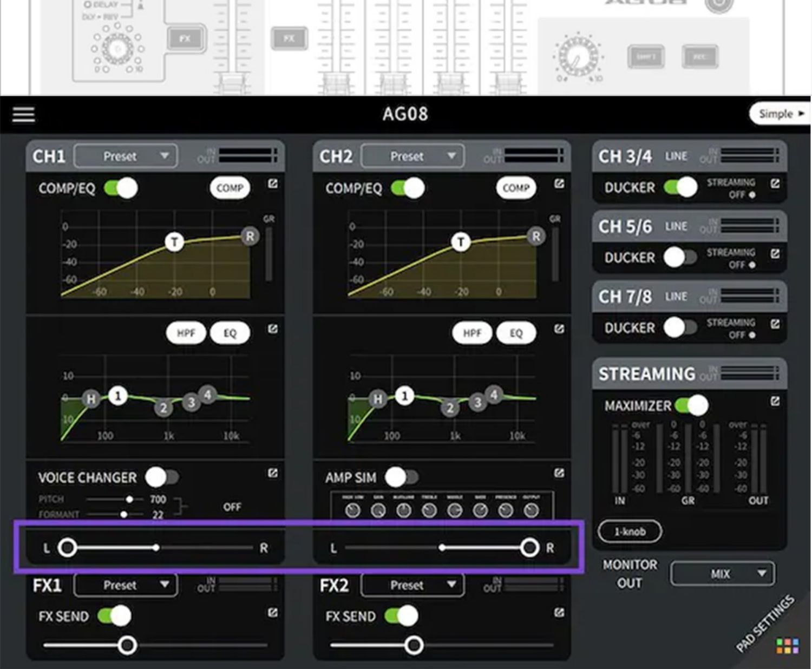
Task: Open Voice Changer detail pop-out icon
Action: tap(273, 473)
